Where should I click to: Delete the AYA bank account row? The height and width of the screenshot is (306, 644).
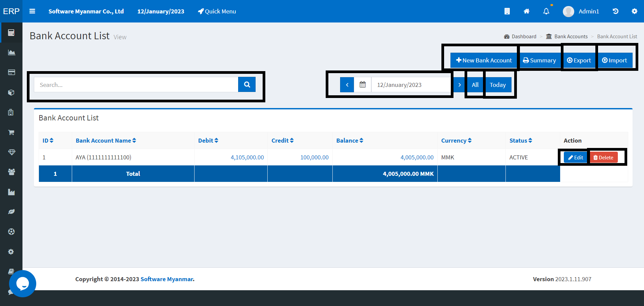[603, 157]
